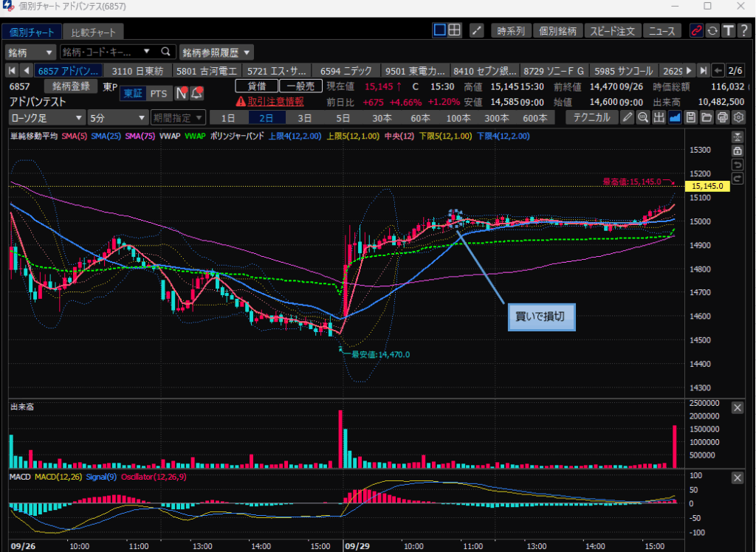
Task: Click the undo arrow beside the price axis
Action: tap(737, 163)
